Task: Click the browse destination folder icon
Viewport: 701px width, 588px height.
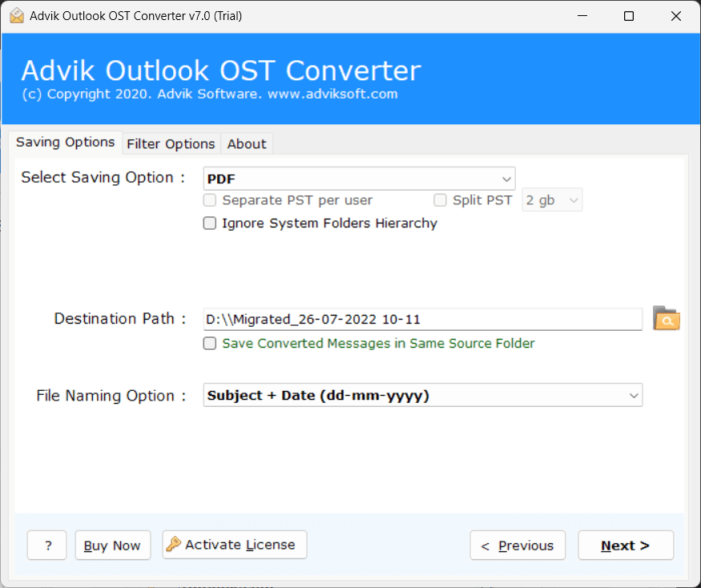Action: [x=666, y=318]
